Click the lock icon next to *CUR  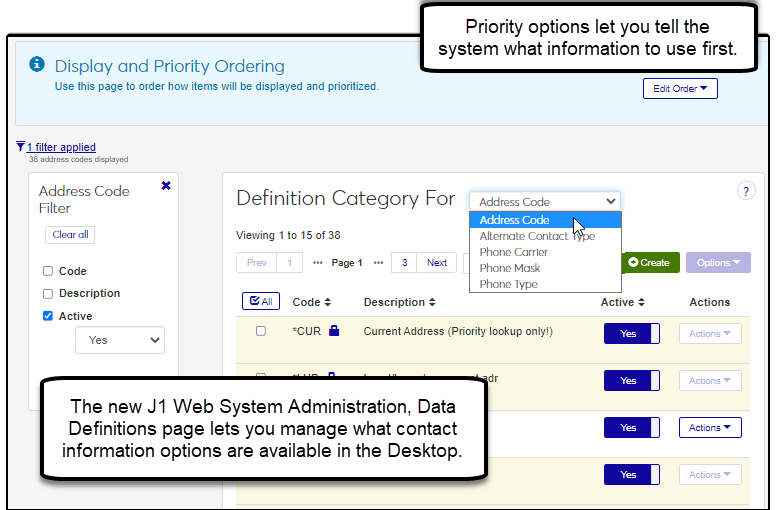(334, 331)
